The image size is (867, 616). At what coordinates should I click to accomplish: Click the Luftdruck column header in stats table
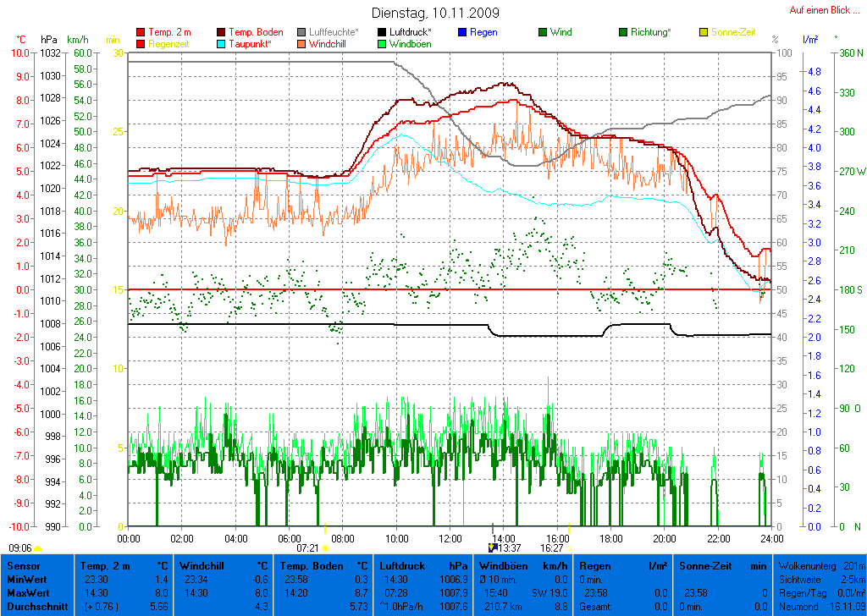400,565
